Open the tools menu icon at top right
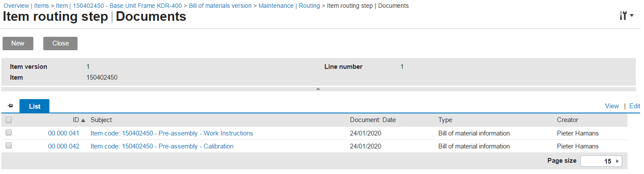 (x=626, y=16)
